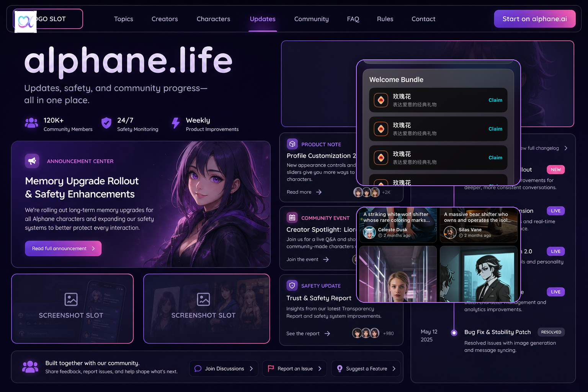Click the flag icon on Report an Issue

tap(271, 368)
